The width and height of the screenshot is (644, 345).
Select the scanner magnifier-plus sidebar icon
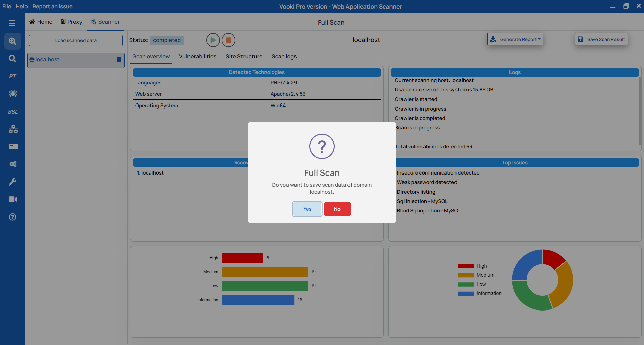point(12,41)
